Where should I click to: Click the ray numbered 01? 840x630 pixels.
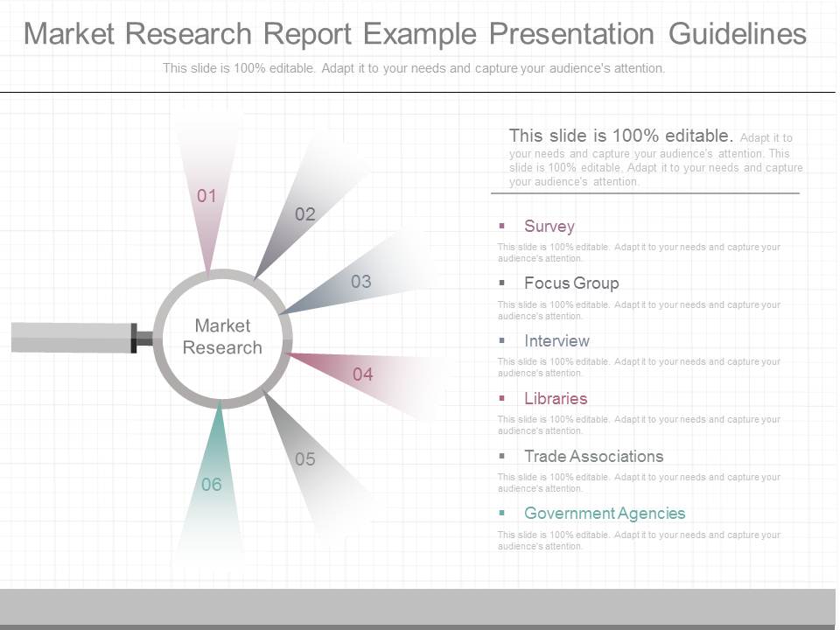point(206,196)
